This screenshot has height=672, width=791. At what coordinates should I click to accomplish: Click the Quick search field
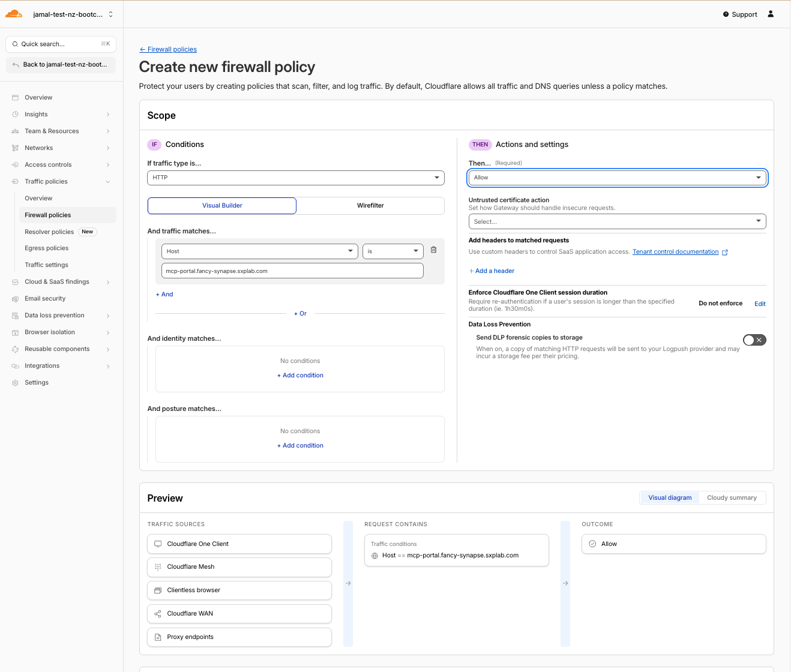(61, 44)
